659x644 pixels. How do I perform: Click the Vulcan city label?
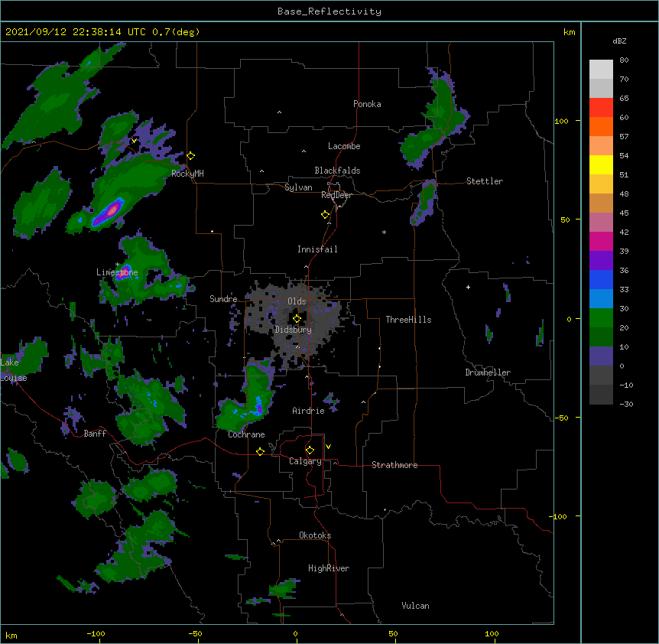click(x=415, y=606)
